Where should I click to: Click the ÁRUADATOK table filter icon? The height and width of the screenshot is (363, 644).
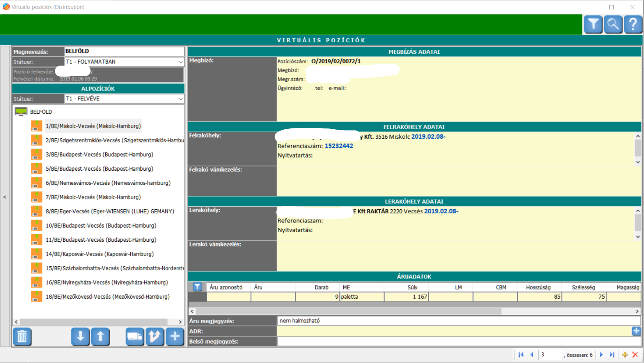(x=197, y=287)
